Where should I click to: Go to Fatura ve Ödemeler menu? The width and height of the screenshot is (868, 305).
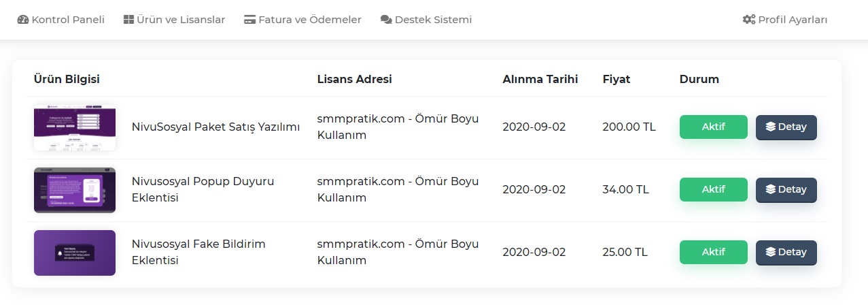pos(302,20)
